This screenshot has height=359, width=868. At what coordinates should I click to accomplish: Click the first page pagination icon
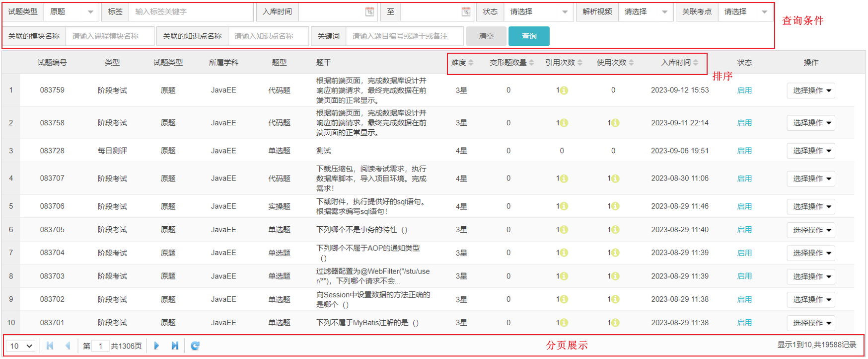pyautogui.click(x=50, y=346)
